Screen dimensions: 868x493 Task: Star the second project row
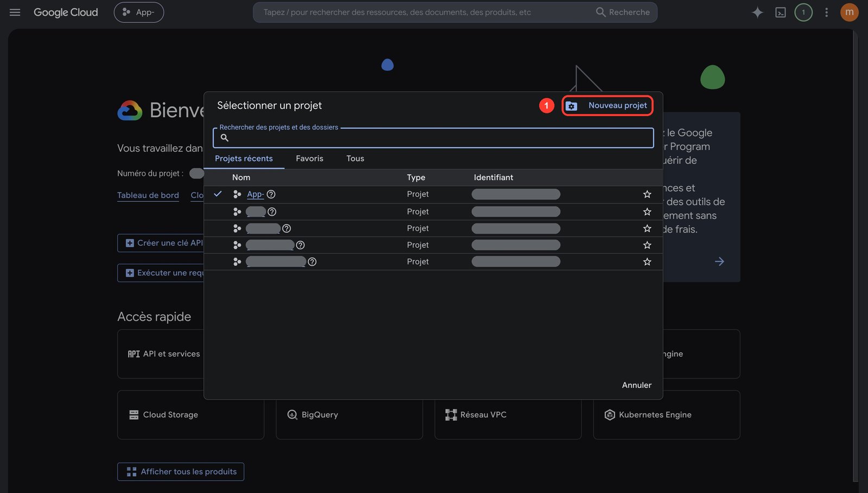tap(647, 212)
